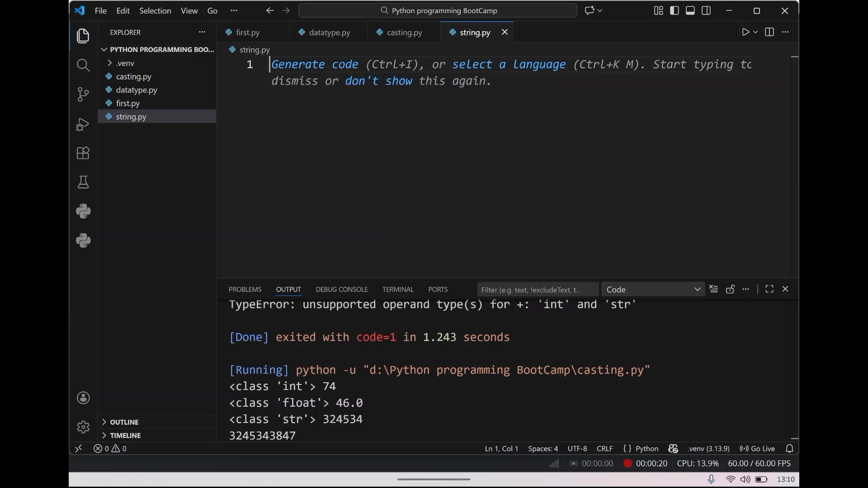The height and width of the screenshot is (488, 868).
Task: Open casting.py in the explorer tree
Action: (x=157, y=77)
